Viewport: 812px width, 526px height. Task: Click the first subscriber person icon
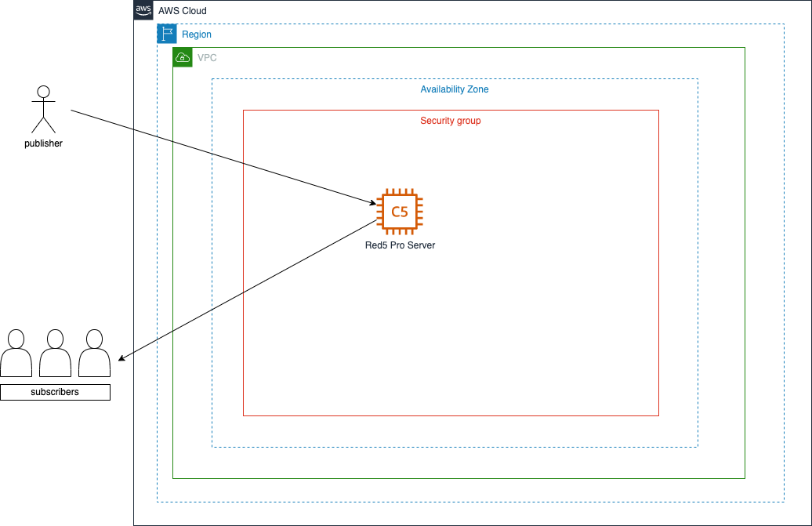click(16, 353)
